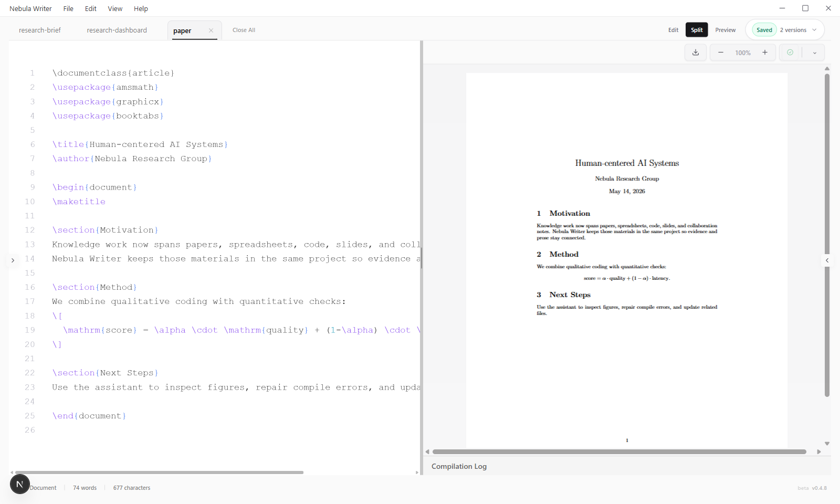The height and width of the screenshot is (504, 840).
Task: Click the v0.4.8 version label
Action: [819, 488]
